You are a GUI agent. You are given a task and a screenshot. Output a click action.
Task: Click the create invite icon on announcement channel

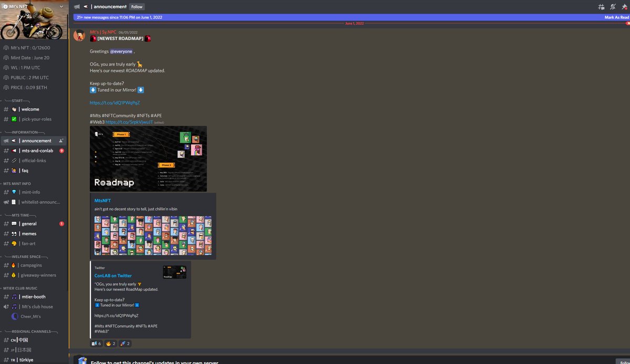pos(61,141)
